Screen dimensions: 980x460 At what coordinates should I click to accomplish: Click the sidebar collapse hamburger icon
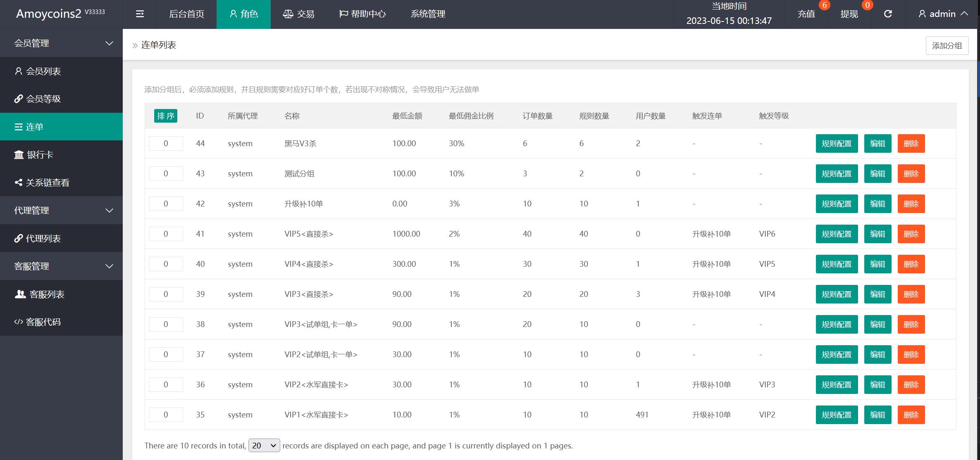[140, 14]
